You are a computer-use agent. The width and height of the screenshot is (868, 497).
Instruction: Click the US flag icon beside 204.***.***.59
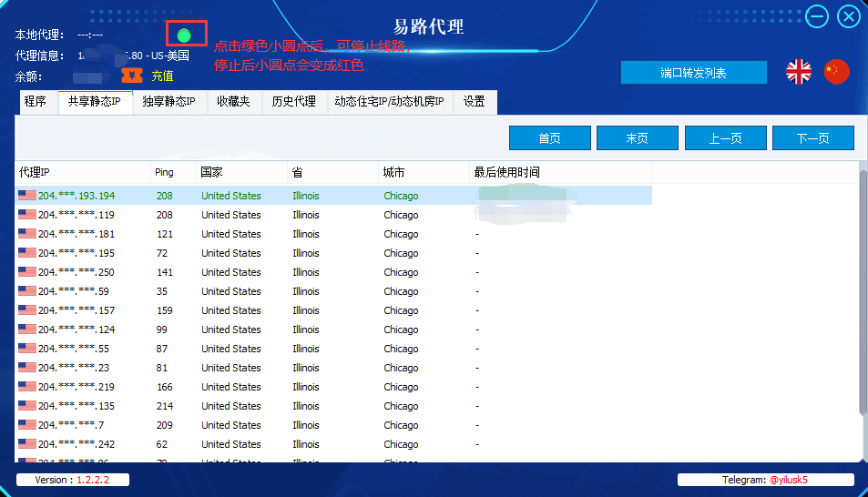click(26, 291)
